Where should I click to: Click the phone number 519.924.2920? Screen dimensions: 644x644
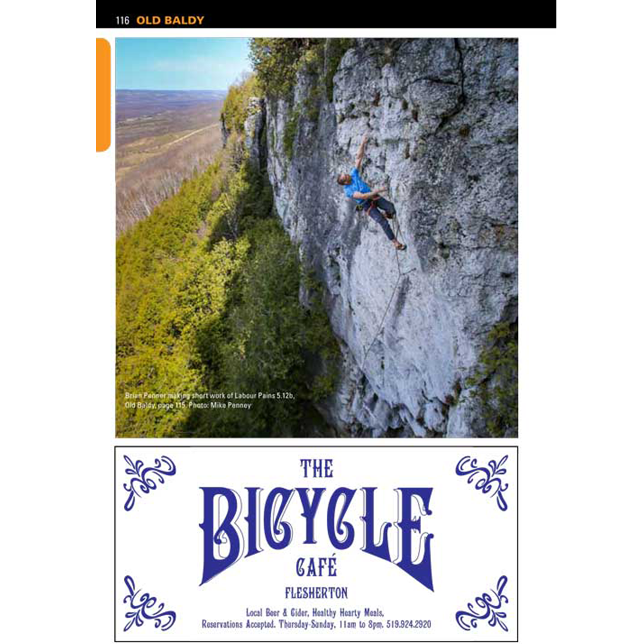coord(408,624)
